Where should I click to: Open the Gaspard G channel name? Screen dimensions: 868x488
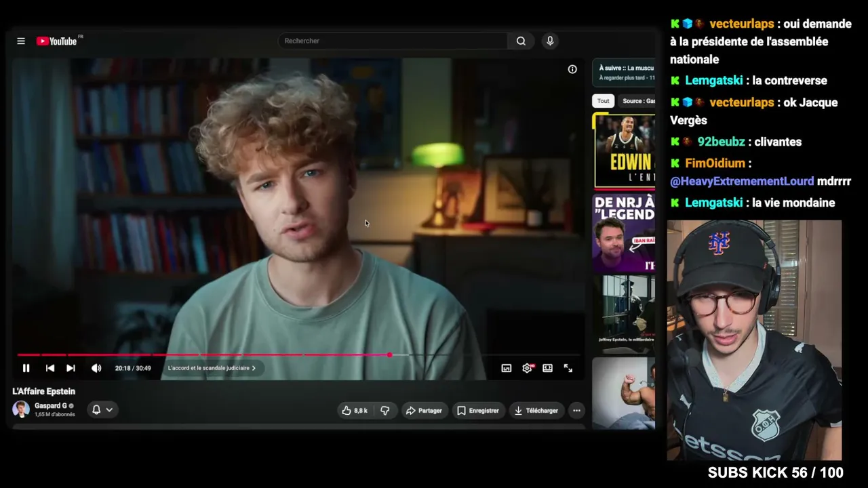(x=51, y=405)
